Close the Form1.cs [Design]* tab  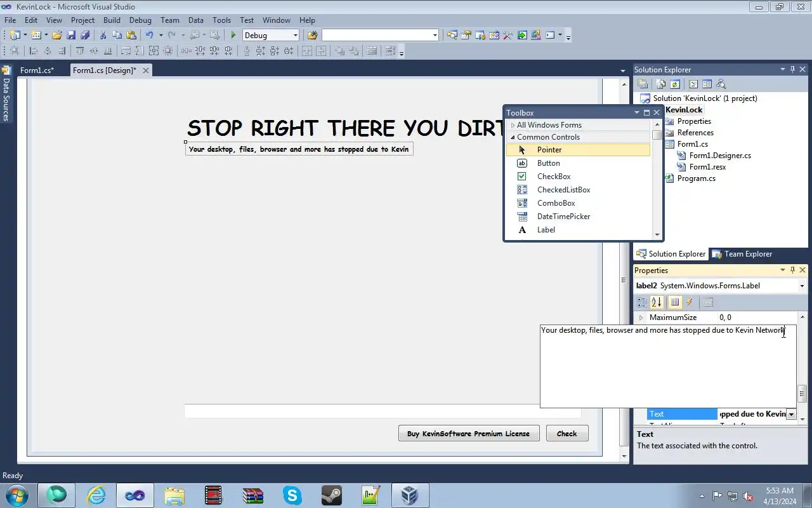(145, 70)
